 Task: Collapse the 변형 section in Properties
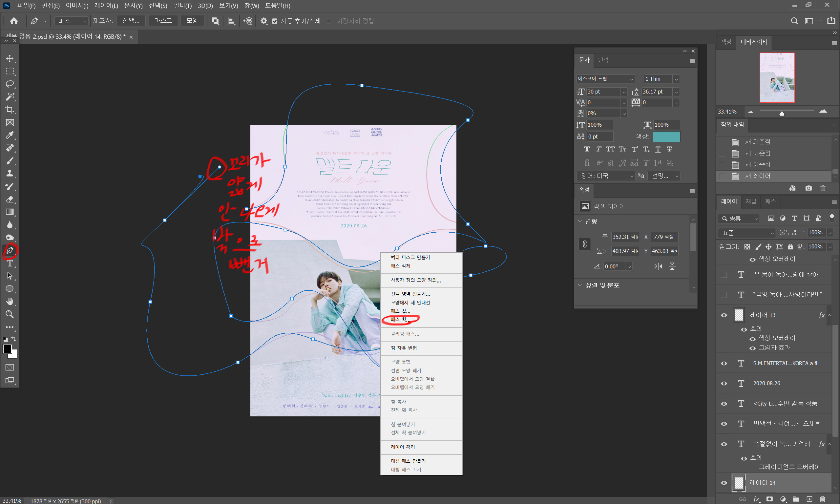click(579, 221)
